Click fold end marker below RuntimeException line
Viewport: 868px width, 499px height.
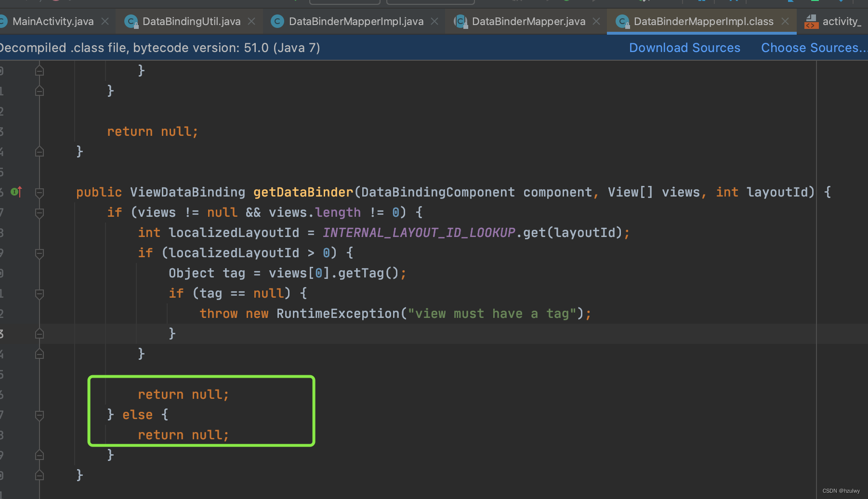point(39,334)
